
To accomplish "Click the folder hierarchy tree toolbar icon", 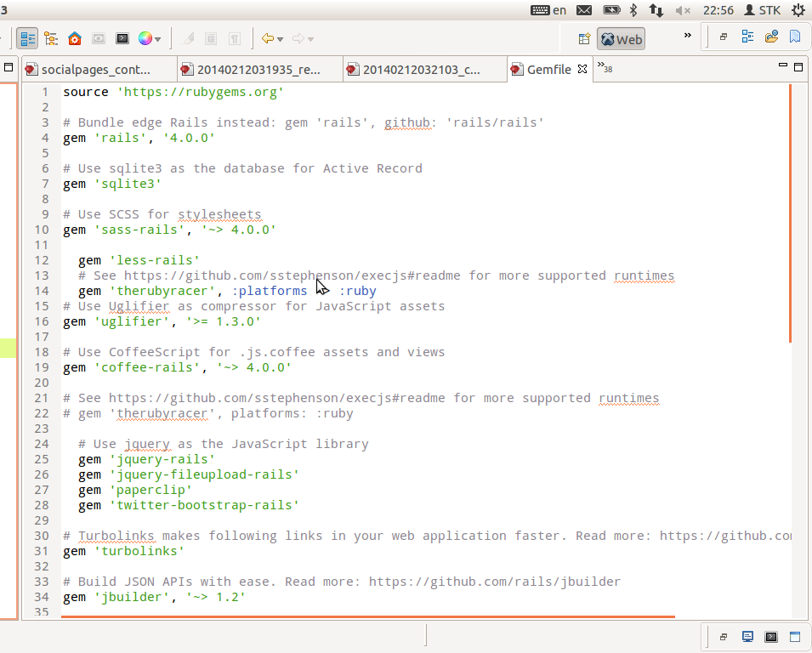I will (x=51, y=39).
